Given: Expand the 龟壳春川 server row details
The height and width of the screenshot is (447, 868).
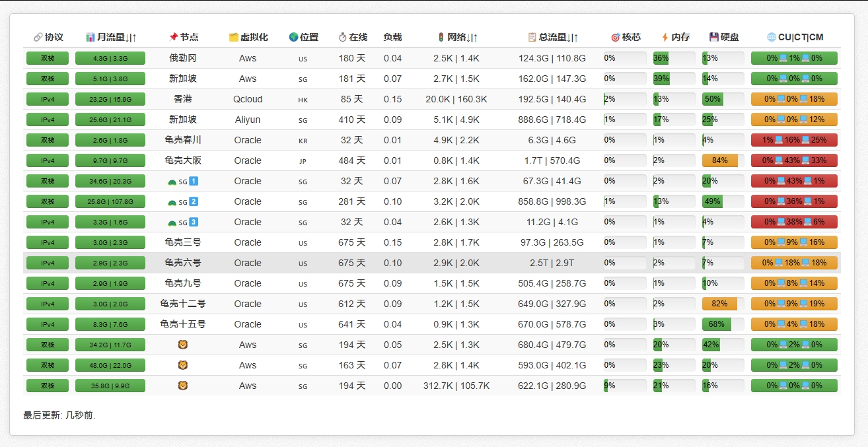Looking at the screenshot, I should click(183, 140).
